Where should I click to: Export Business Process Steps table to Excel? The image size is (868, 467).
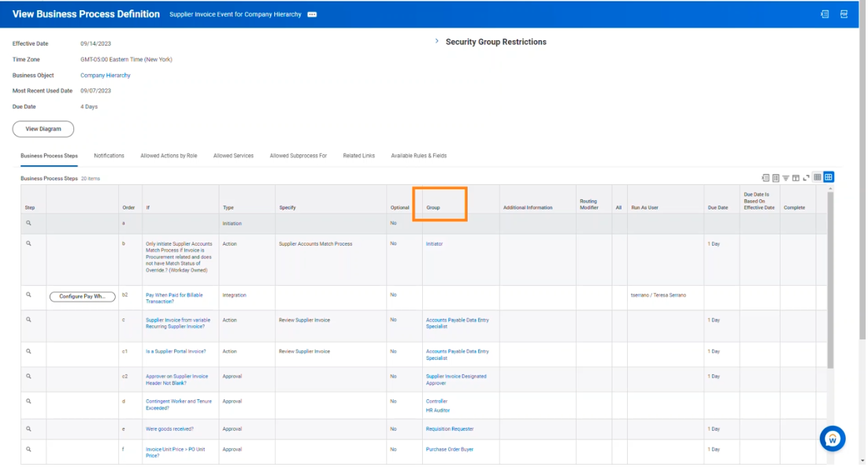pos(765,178)
